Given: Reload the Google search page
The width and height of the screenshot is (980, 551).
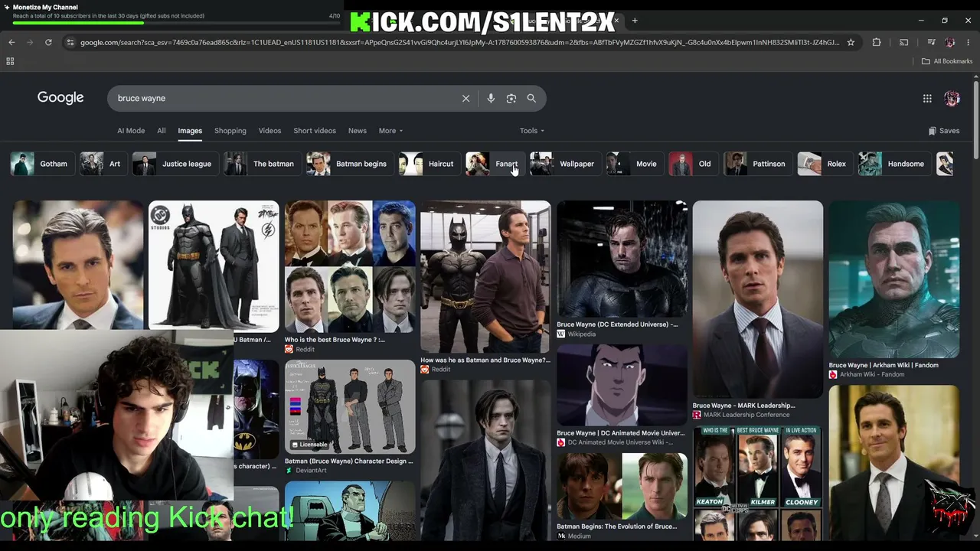Looking at the screenshot, I should tap(48, 42).
